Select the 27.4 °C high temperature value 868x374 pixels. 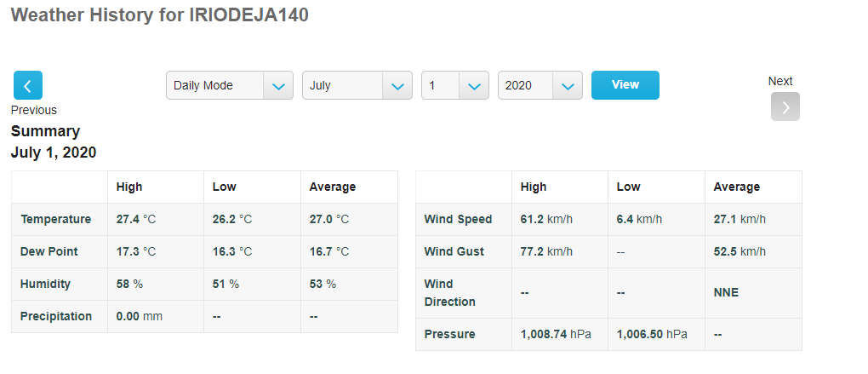(136, 220)
